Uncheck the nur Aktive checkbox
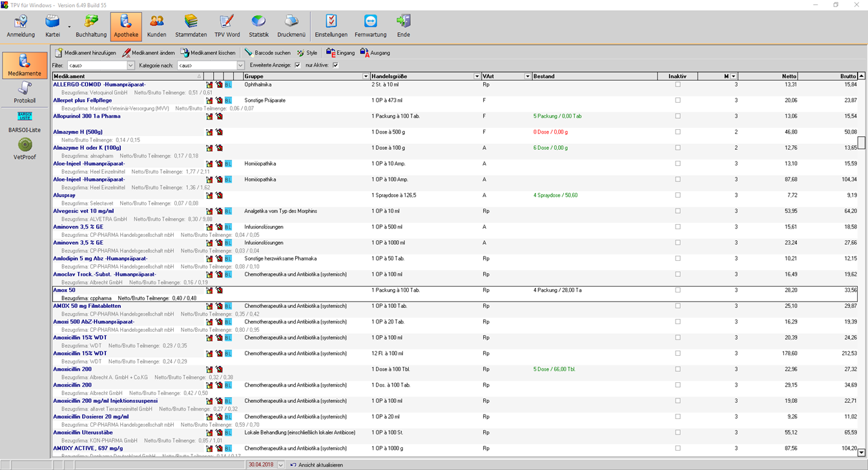 [335, 65]
